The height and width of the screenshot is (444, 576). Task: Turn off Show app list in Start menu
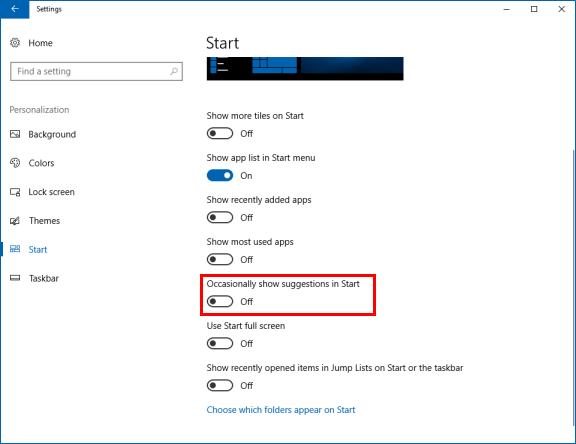tap(220, 176)
